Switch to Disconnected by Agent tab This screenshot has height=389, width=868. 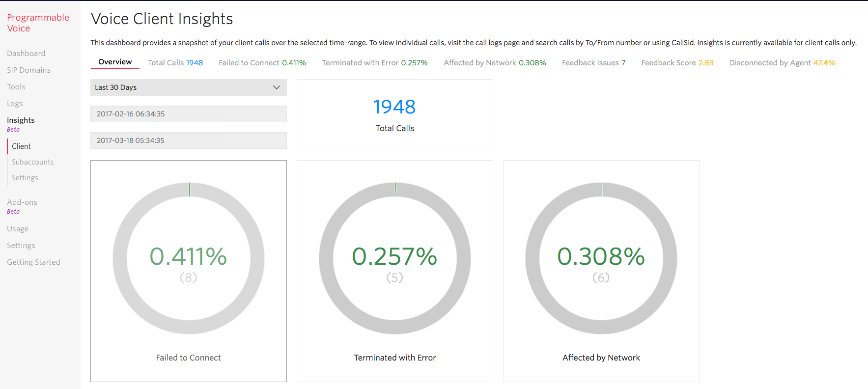tap(782, 62)
